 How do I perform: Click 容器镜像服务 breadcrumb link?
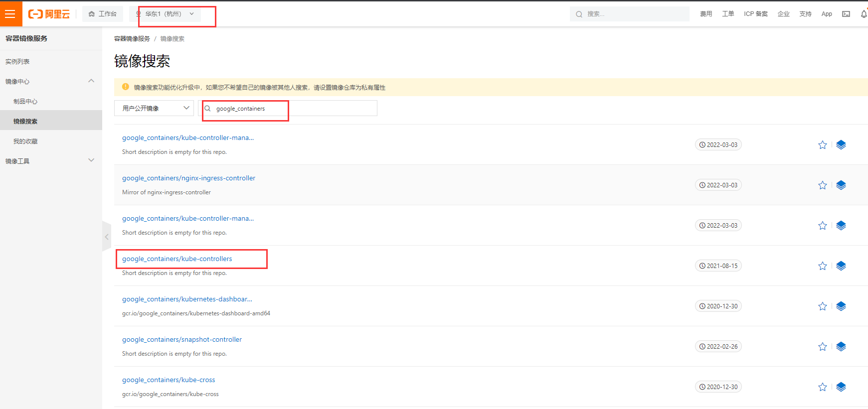[132, 39]
